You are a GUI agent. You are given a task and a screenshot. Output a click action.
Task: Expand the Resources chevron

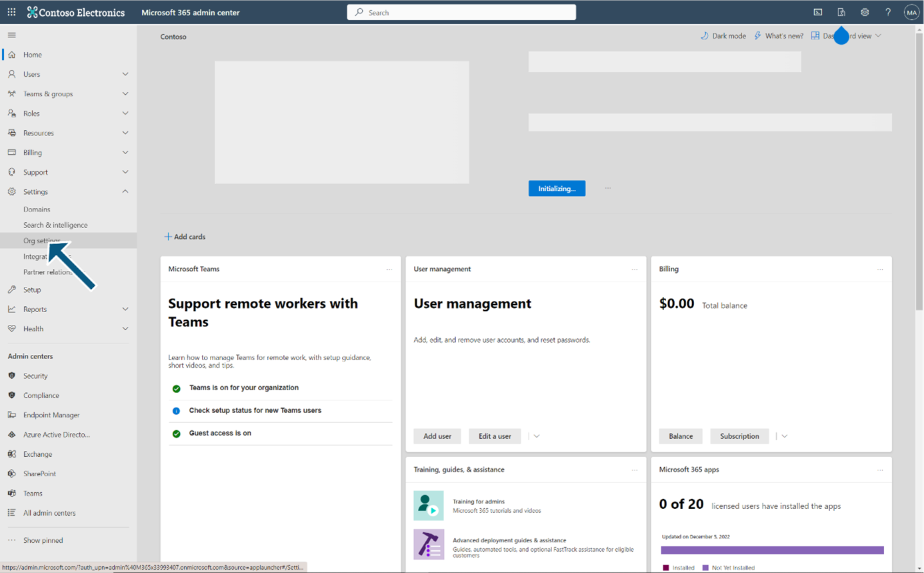125,133
